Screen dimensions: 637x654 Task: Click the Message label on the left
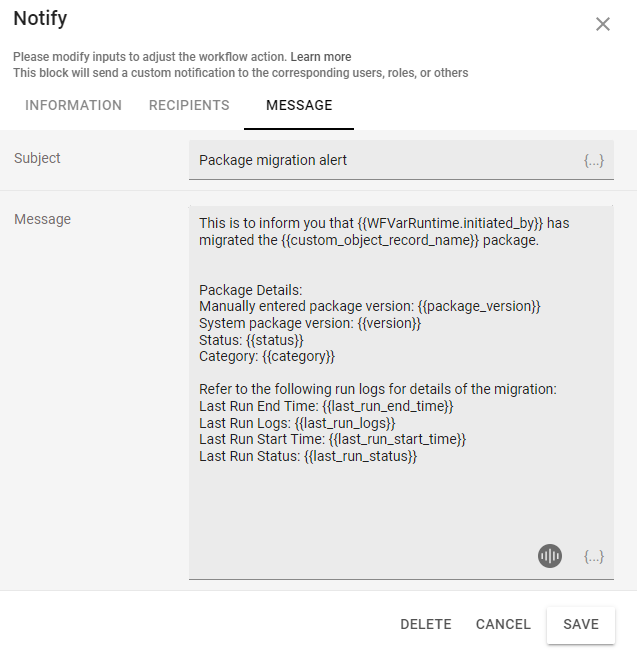(43, 219)
